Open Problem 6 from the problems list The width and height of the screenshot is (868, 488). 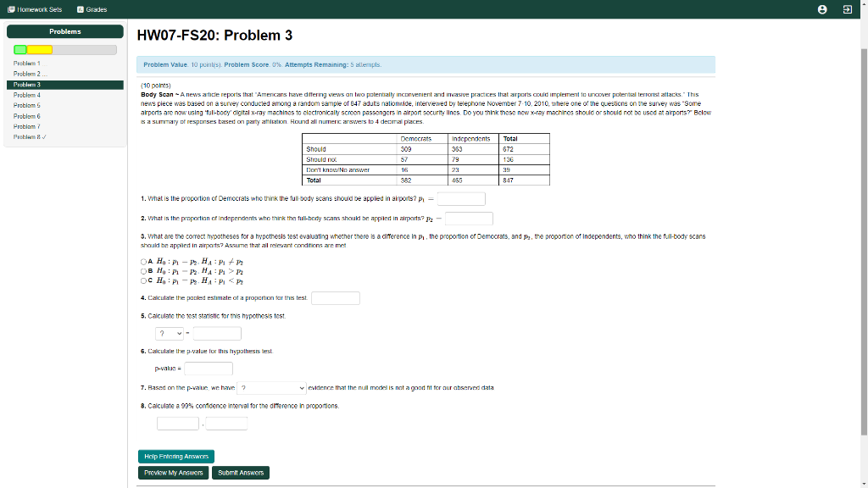point(27,117)
